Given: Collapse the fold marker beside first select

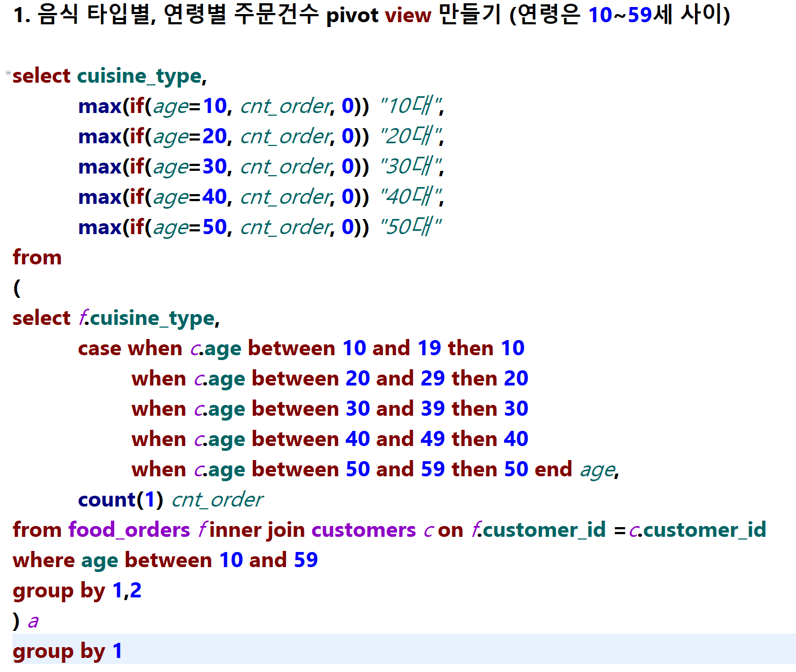Looking at the screenshot, I should (8, 72).
